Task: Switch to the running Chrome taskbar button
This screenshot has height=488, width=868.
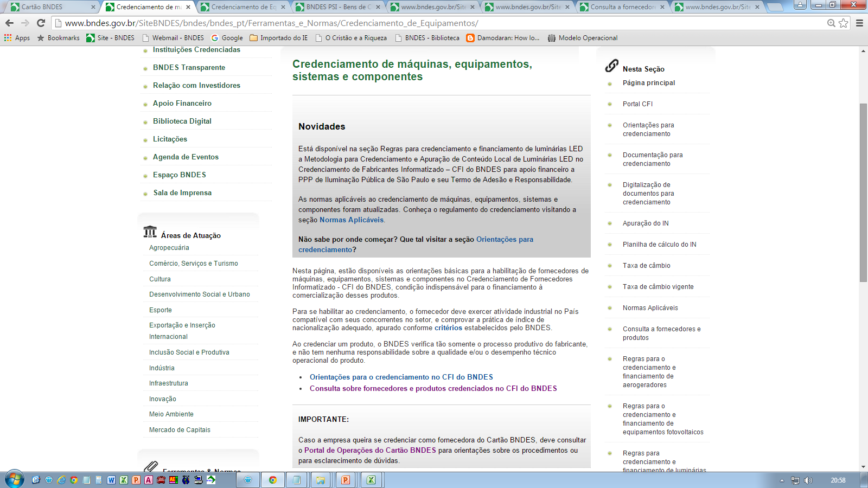Action: (272, 480)
